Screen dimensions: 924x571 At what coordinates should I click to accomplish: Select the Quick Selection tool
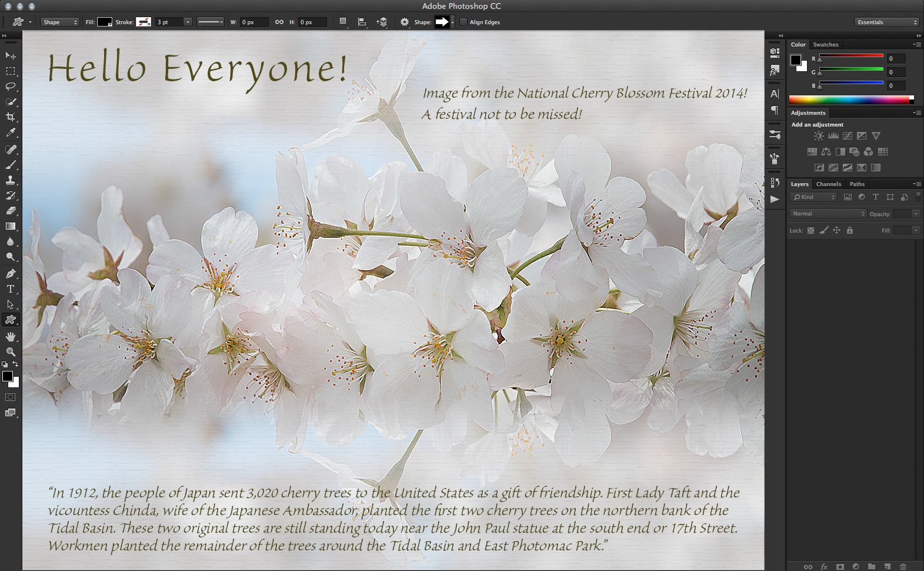[11, 102]
